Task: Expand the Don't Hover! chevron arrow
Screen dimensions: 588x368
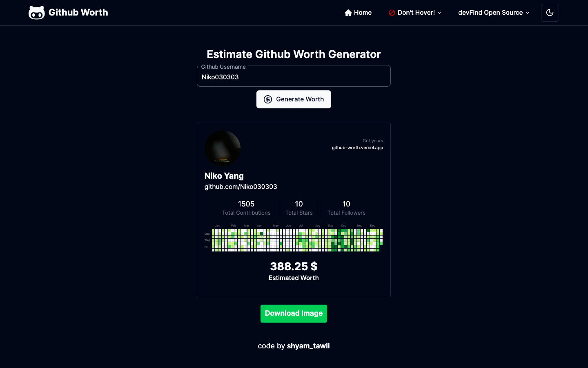Action: (x=440, y=13)
